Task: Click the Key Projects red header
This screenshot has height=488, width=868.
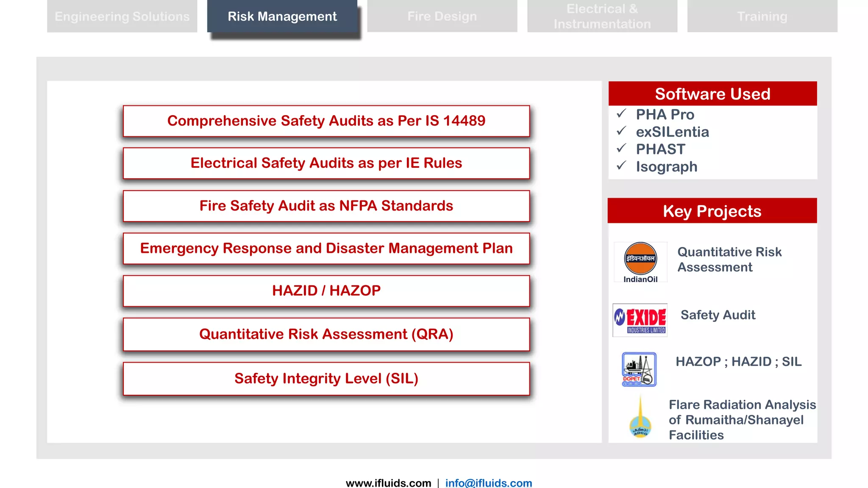Action: [x=712, y=211]
